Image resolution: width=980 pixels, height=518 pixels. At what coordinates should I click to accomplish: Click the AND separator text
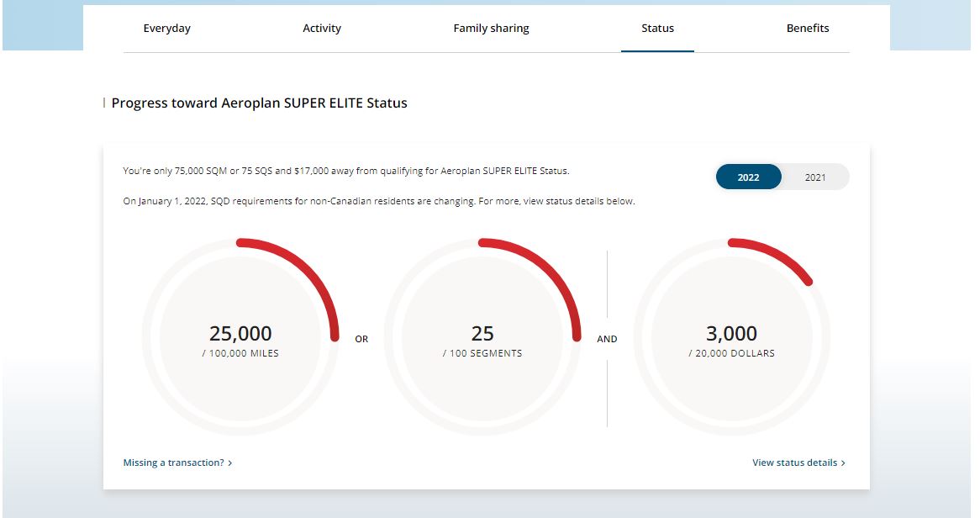click(x=607, y=339)
